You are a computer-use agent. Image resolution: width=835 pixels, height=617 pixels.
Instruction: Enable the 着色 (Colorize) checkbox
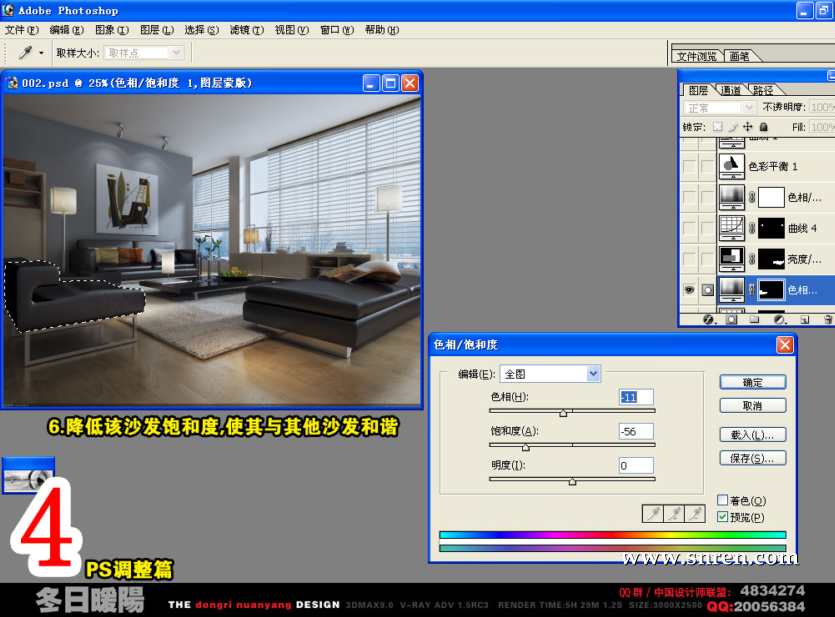(x=723, y=500)
